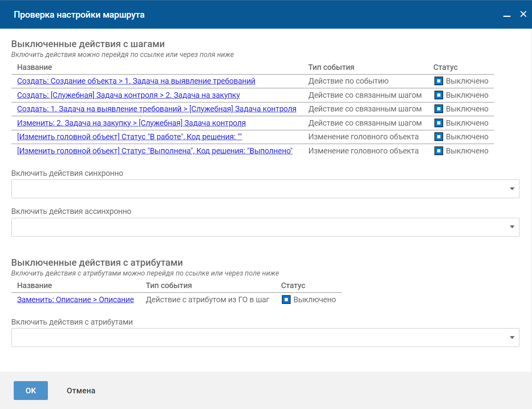Toggle status checkbox for "Изменить: 2. Задача на закупку"

pos(439,123)
